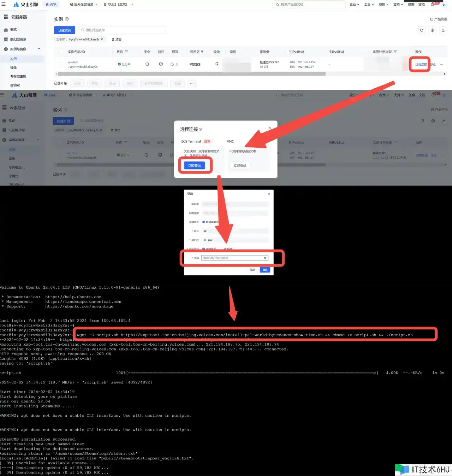Click 立即登录 under ECS Terminal
This screenshot has width=452, height=476.
[194, 165]
